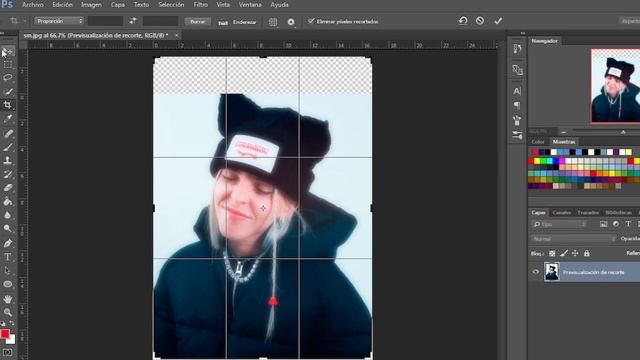Reset the crop box
This screenshot has width=640, height=360.
pos(463,20)
